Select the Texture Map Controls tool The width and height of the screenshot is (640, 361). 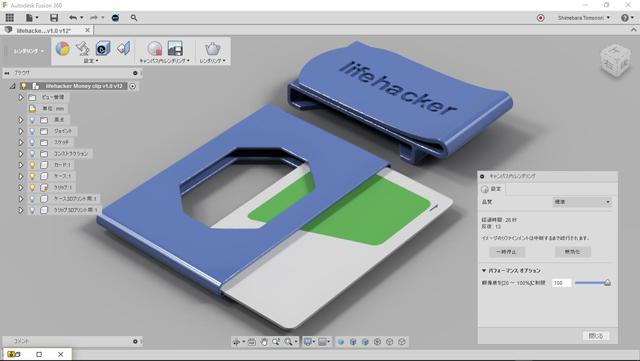coord(123,49)
